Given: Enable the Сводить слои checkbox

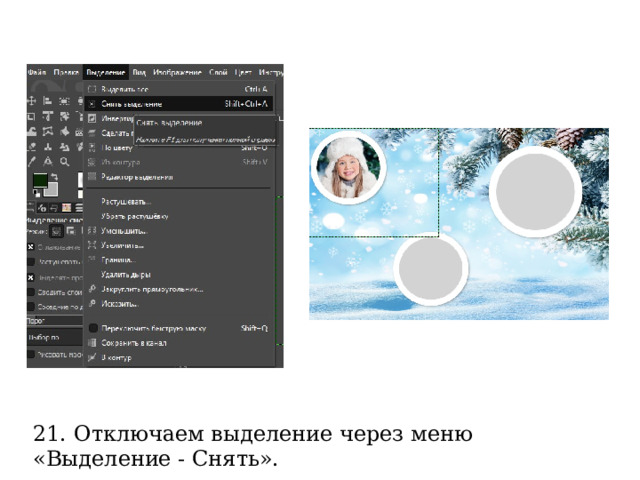Looking at the screenshot, I should tap(31, 292).
